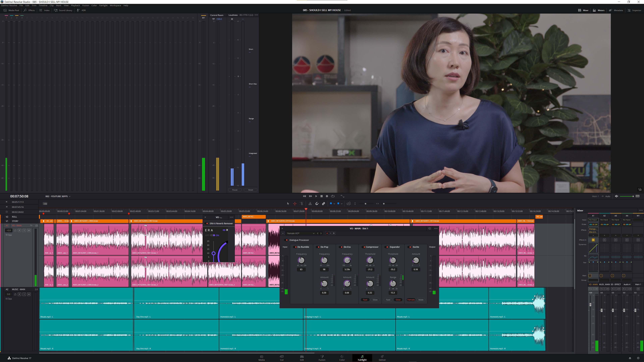The width and height of the screenshot is (644, 362).
Task: Set Compressor to Slow
Action: pyautogui.click(x=375, y=300)
